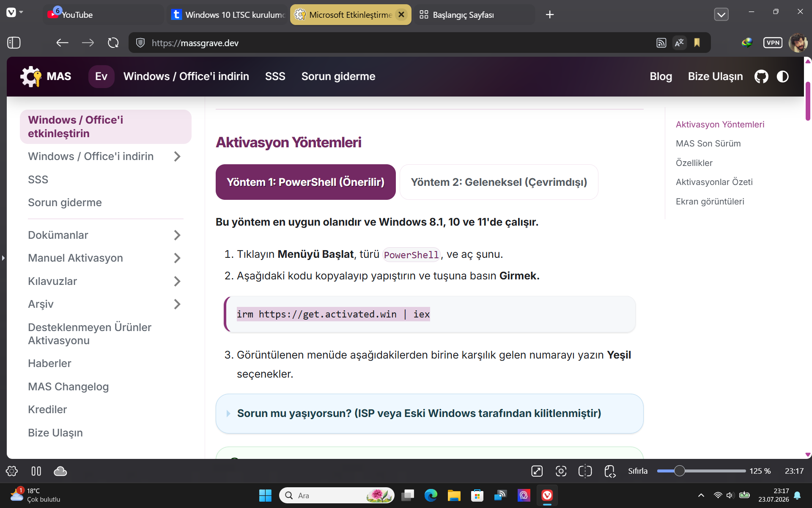
Task: Open the GitHub icon link
Action: click(761, 77)
